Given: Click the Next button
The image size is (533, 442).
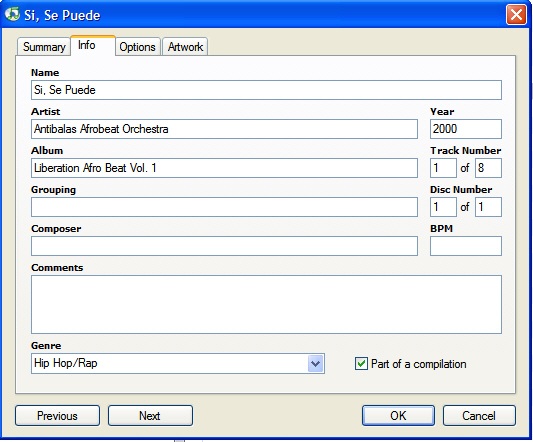Looking at the screenshot, I should point(150,415).
